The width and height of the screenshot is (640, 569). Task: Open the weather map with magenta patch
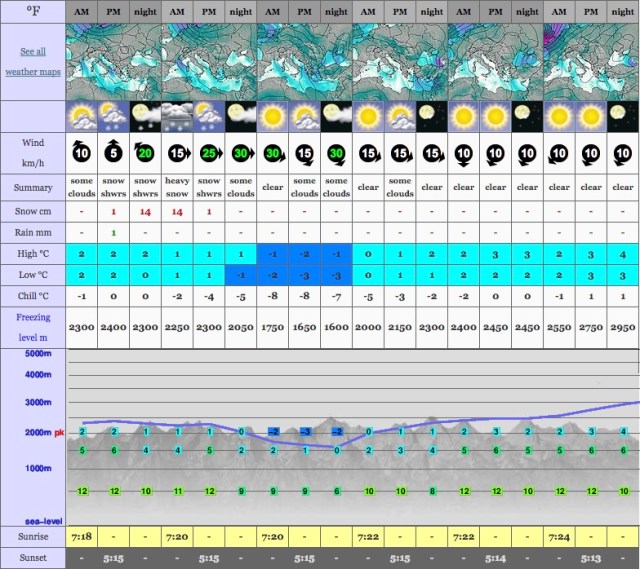[591, 62]
